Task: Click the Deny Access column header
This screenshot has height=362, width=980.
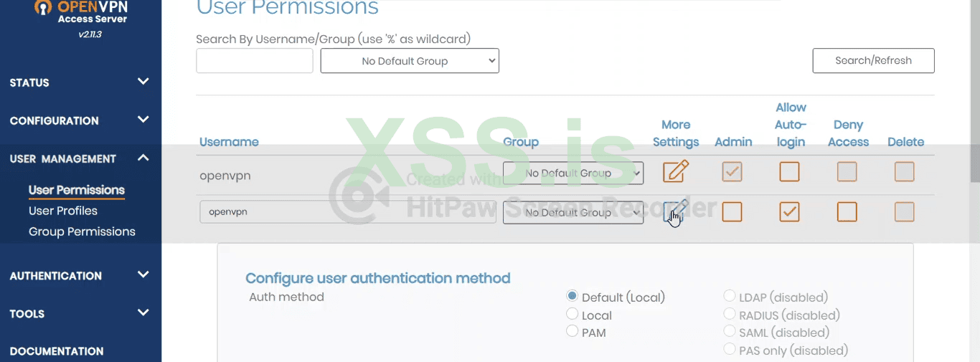Action: (x=848, y=133)
